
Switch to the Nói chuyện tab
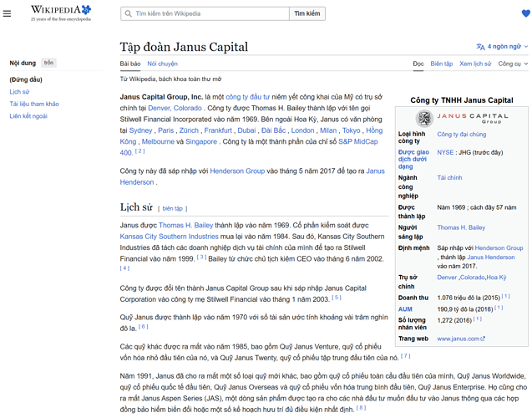[162, 64]
